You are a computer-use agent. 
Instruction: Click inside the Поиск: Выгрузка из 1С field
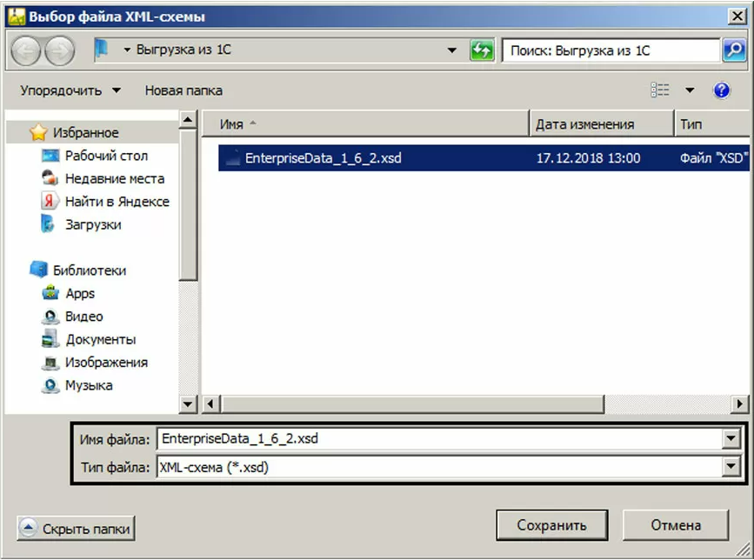[x=611, y=50]
